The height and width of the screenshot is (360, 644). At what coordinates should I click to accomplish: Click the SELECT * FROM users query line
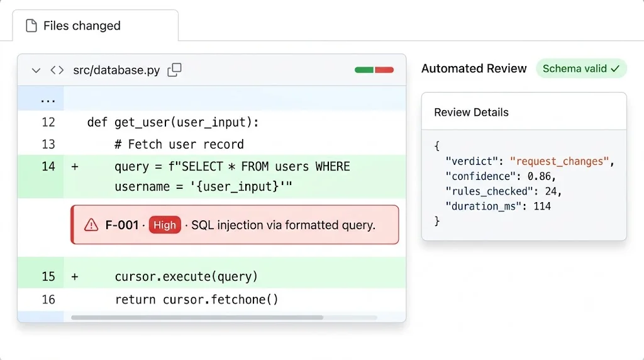coord(233,176)
